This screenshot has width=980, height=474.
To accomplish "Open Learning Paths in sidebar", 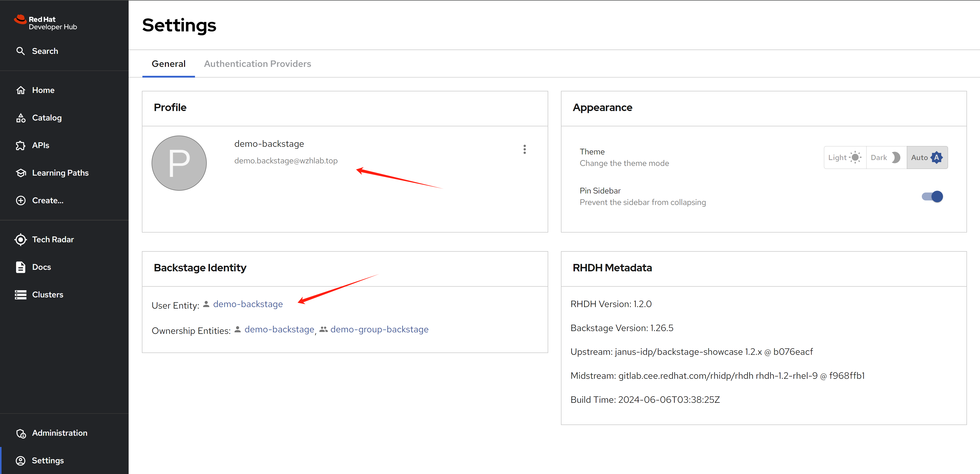I will click(x=60, y=173).
